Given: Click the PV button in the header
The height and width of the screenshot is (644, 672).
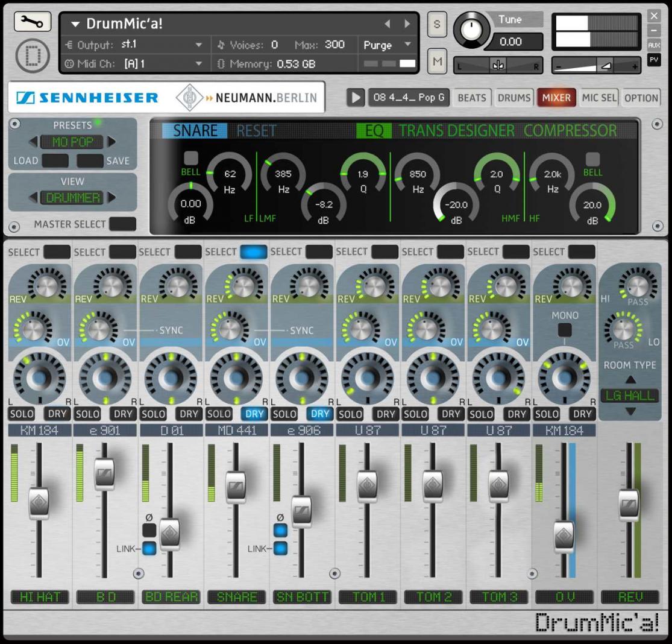Looking at the screenshot, I should tap(653, 60).
